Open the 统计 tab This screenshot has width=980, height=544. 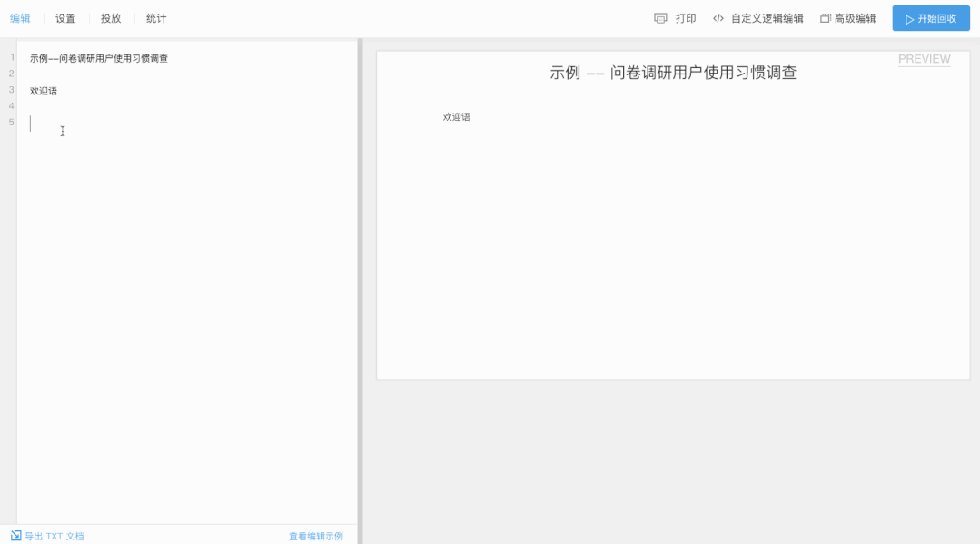156,19
